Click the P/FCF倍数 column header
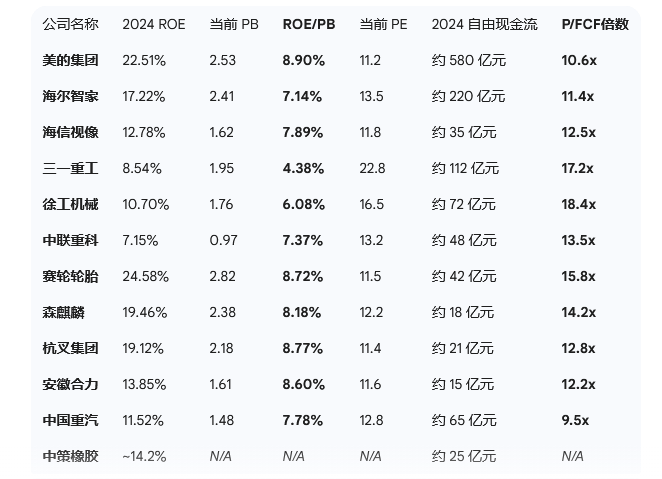Image resolution: width=662 pixels, height=479 pixels. click(x=595, y=24)
